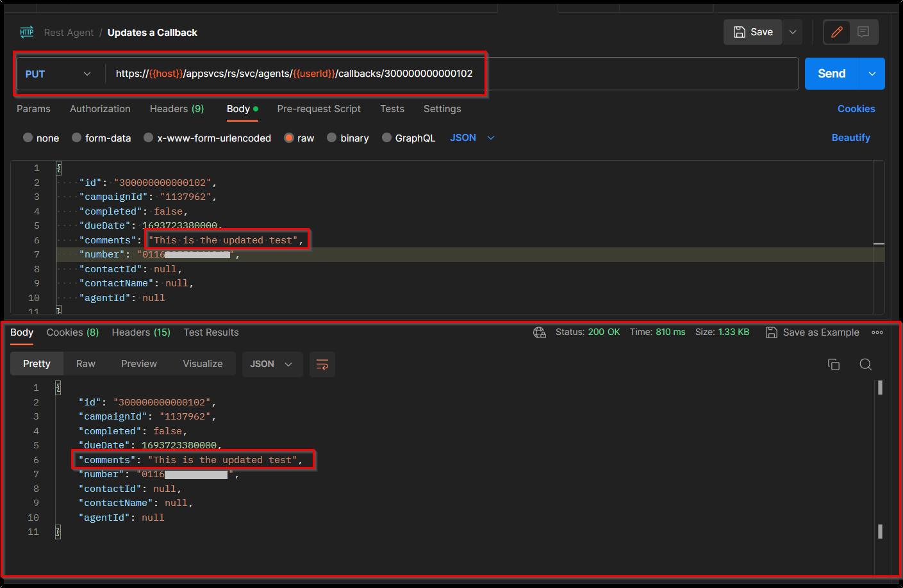Image resolution: width=903 pixels, height=588 pixels.
Task: Switch to Preview response view
Action: pyautogui.click(x=139, y=364)
